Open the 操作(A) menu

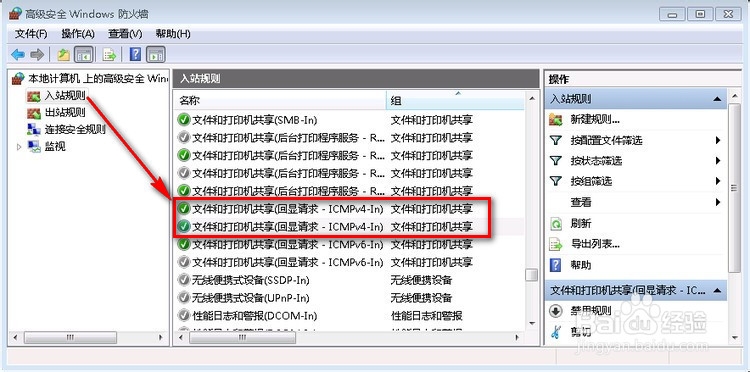click(x=78, y=34)
